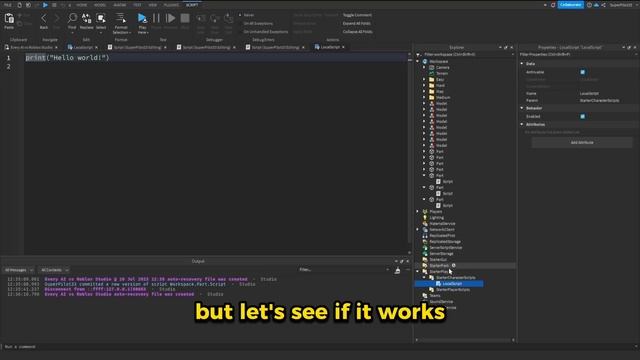Click Format Selection icon
Viewport: 640px width, 360px height.
[121, 18]
